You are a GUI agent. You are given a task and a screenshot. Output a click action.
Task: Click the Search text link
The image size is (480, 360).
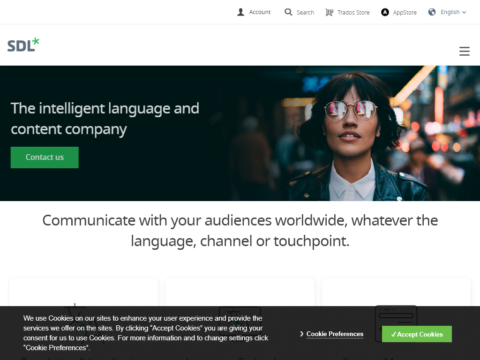coord(305,13)
